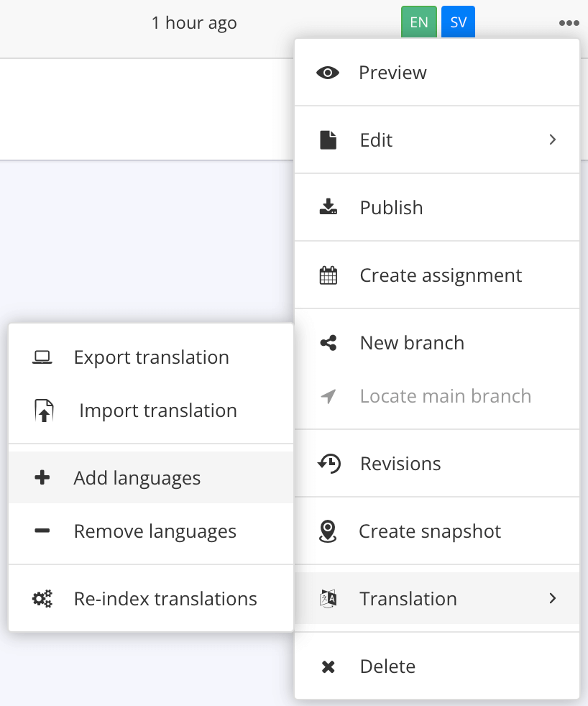Image resolution: width=588 pixels, height=706 pixels.
Task: Select the document icon beside Edit
Action: click(x=328, y=139)
